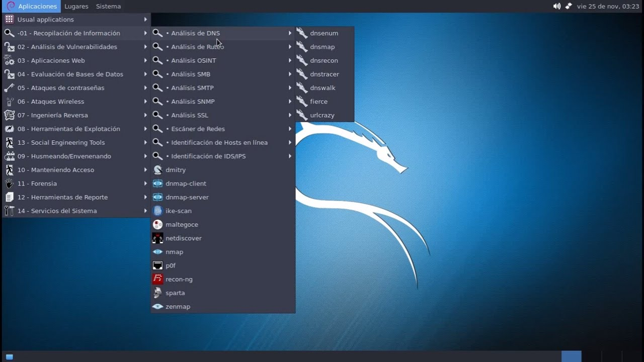
Task: Select 02 - Análisis de Vulnerabilidades
Action: 76,47
